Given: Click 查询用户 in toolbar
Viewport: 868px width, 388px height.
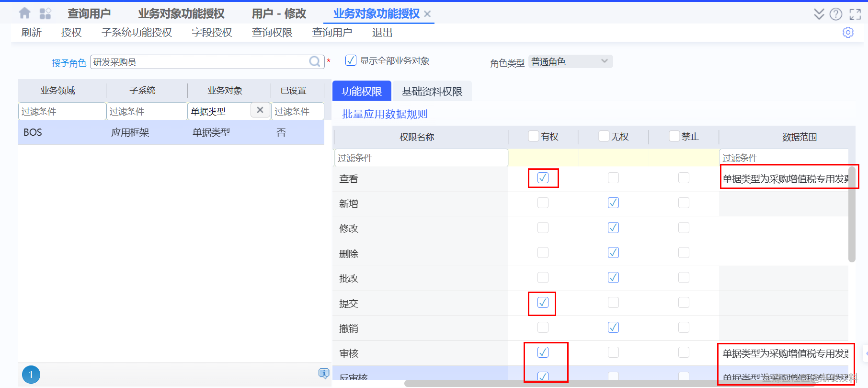Looking at the screenshot, I should click(332, 33).
